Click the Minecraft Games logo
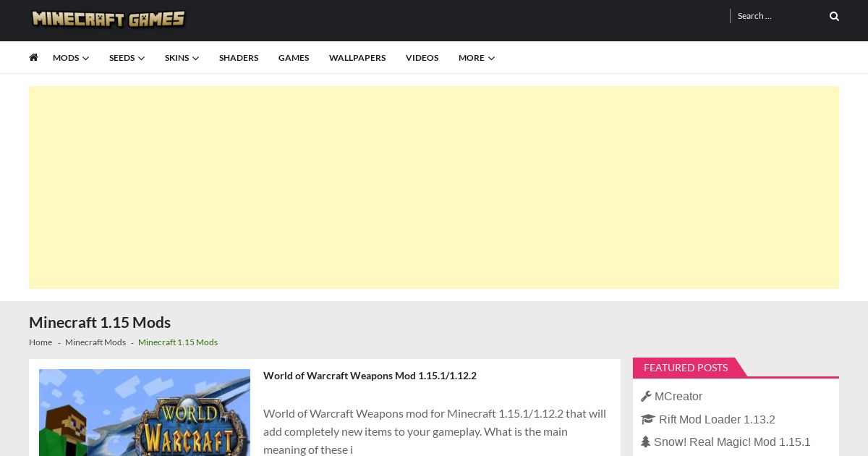This screenshot has height=456, width=868. (x=109, y=18)
